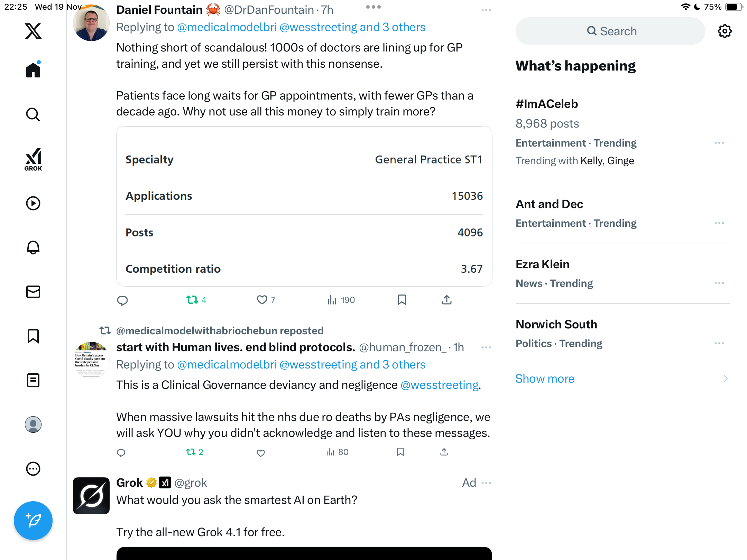The height and width of the screenshot is (560, 747).
Task: Bookmark the human_frozen_ reply post
Action: tap(400, 452)
